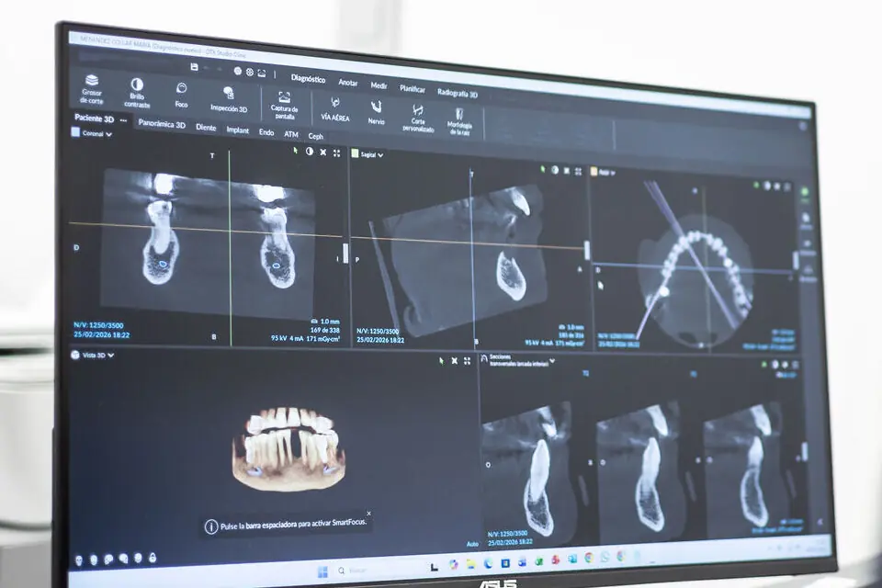Click the first transversal section image
The image size is (882, 588).
tap(528, 469)
